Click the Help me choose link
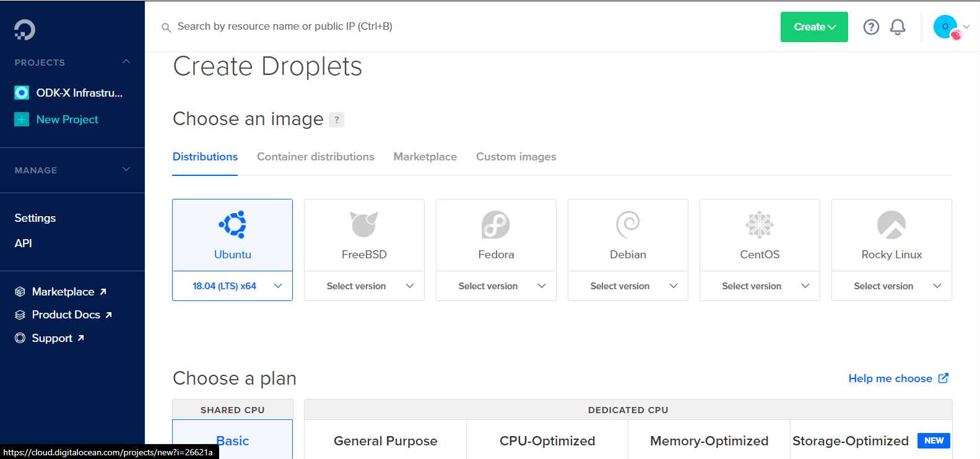This screenshot has height=459, width=980. pos(890,378)
